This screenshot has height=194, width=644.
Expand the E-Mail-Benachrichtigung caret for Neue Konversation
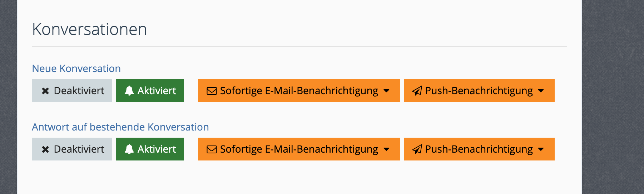(x=386, y=91)
